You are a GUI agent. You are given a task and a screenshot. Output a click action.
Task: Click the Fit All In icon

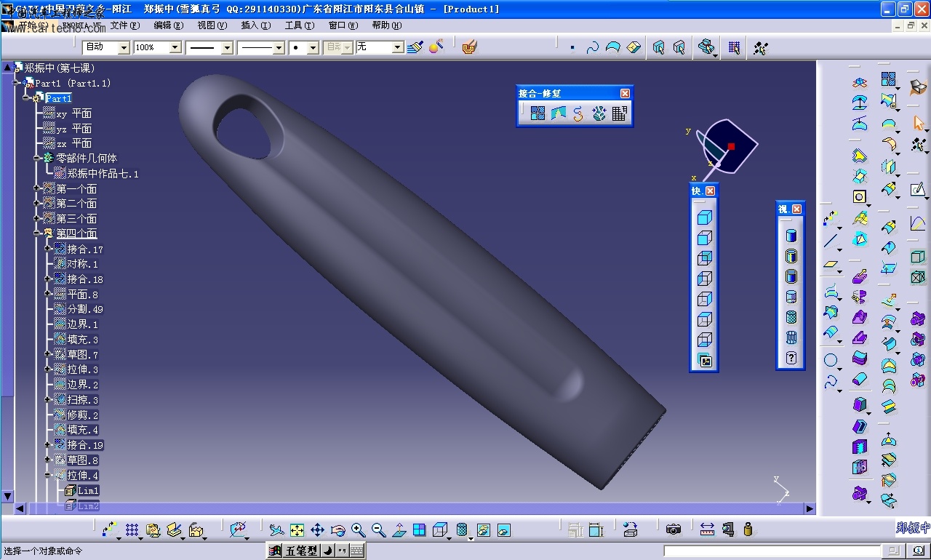[x=297, y=530]
